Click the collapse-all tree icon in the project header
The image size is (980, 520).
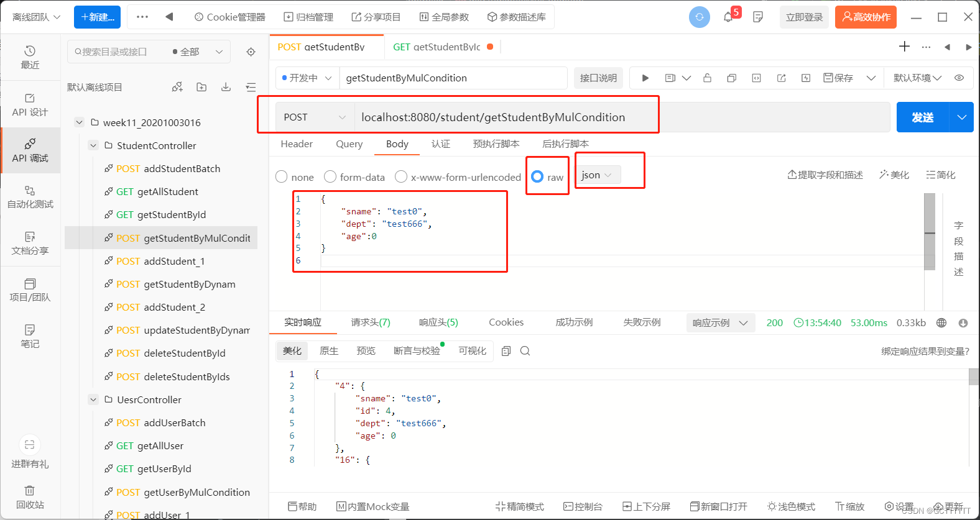tap(251, 87)
